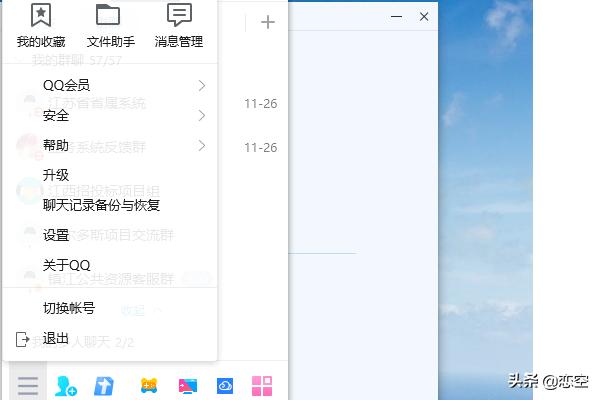
Task: Open File Assistant (文件助手)
Action: point(110,25)
